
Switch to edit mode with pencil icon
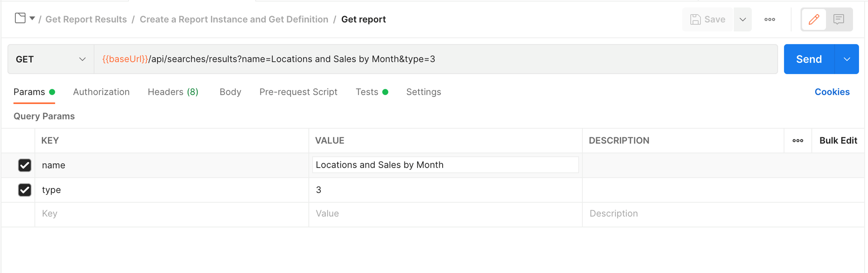point(814,19)
